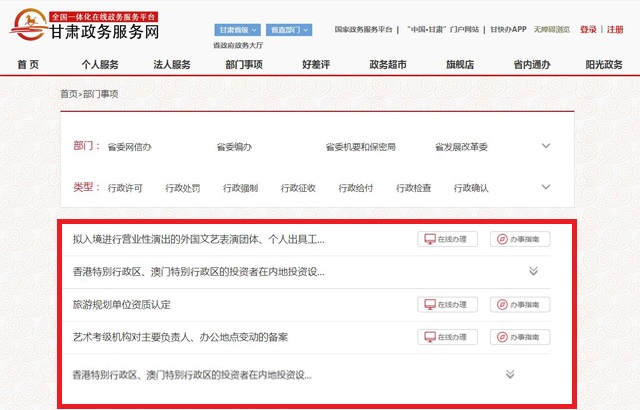
Task: Open 办事指南 for 旅游规划单位资质认定
Action: (x=519, y=304)
